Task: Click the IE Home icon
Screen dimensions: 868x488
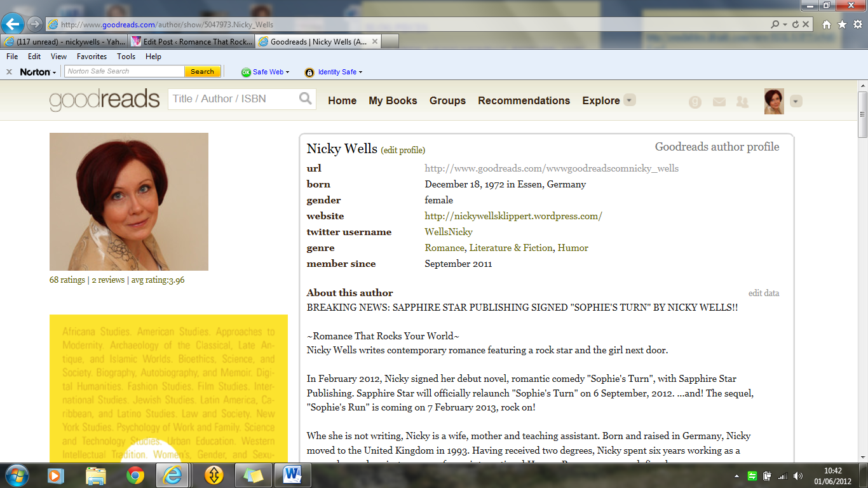Action: coord(827,25)
